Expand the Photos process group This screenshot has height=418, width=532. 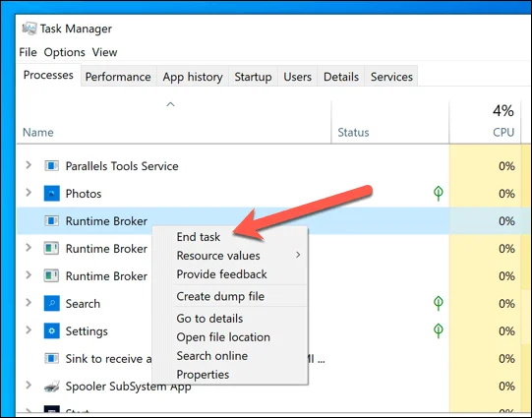pyautogui.click(x=29, y=193)
